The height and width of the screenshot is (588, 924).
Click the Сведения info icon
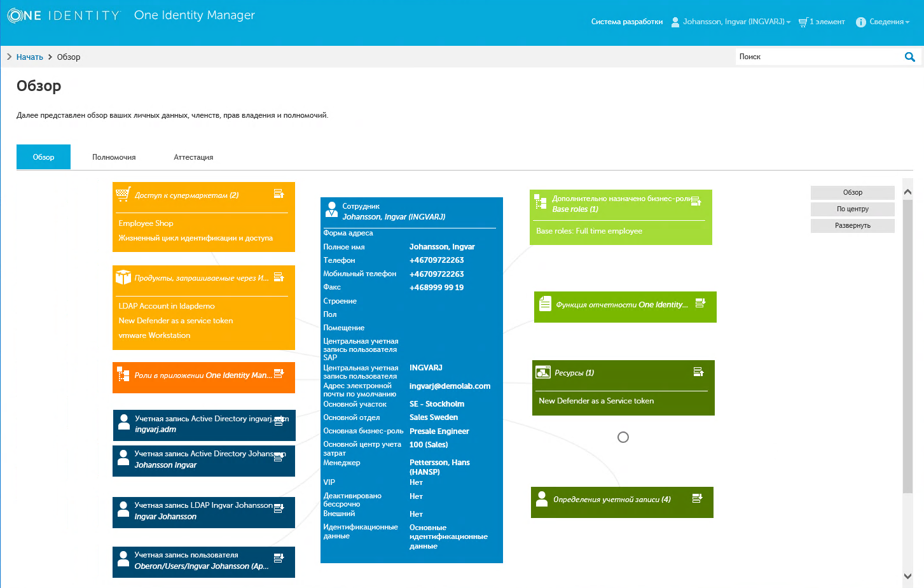861,22
